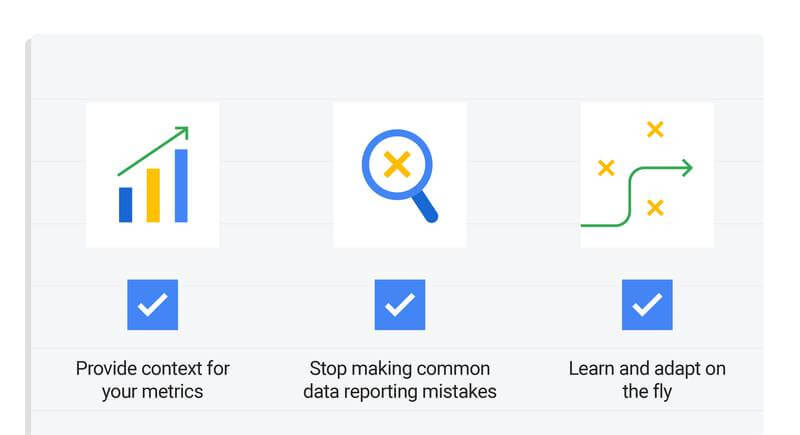Click the yellow X below the green path
The width and height of the screenshot is (800, 435).
tap(655, 208)
